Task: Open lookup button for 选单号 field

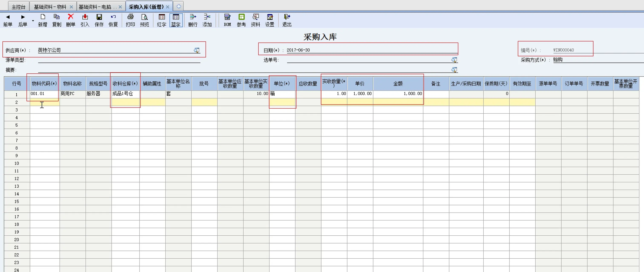Action: (454, 60)
